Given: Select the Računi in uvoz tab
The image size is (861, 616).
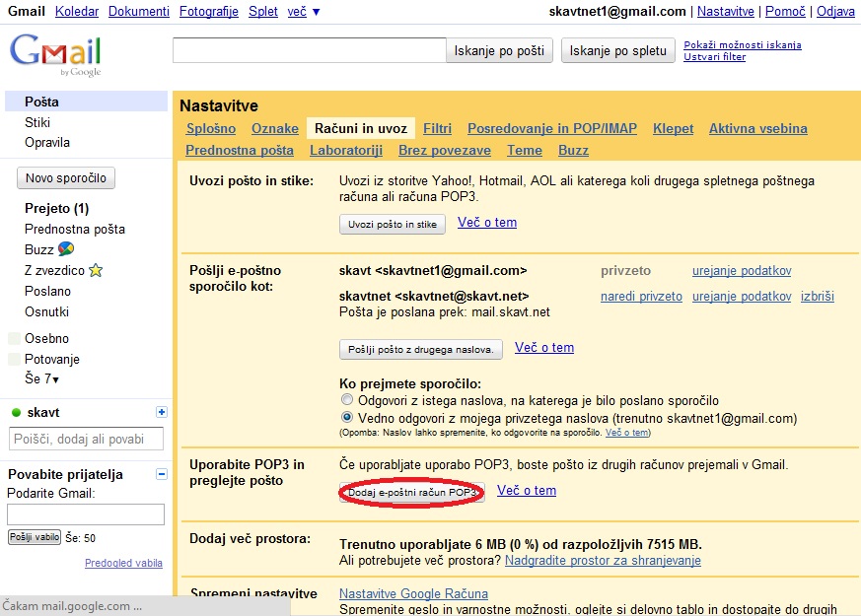Looking at the screenshot, I should [361, 128].
